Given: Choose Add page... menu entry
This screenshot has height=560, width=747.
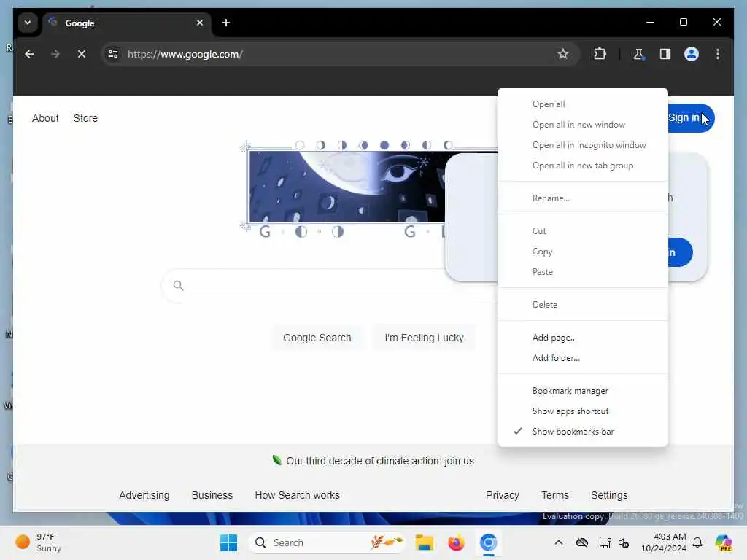Looking at the screenshot, I should coord(583,338).
